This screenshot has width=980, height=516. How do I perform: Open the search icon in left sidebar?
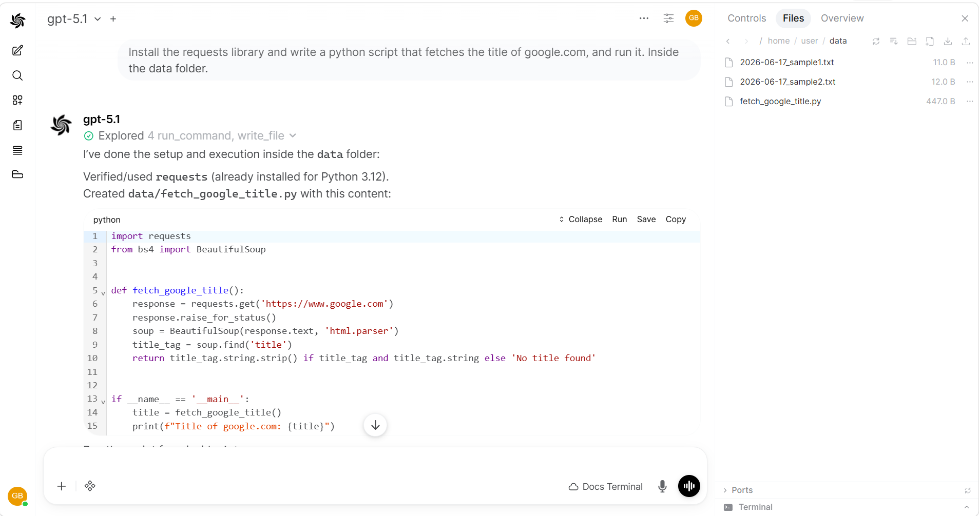[17, 75]
